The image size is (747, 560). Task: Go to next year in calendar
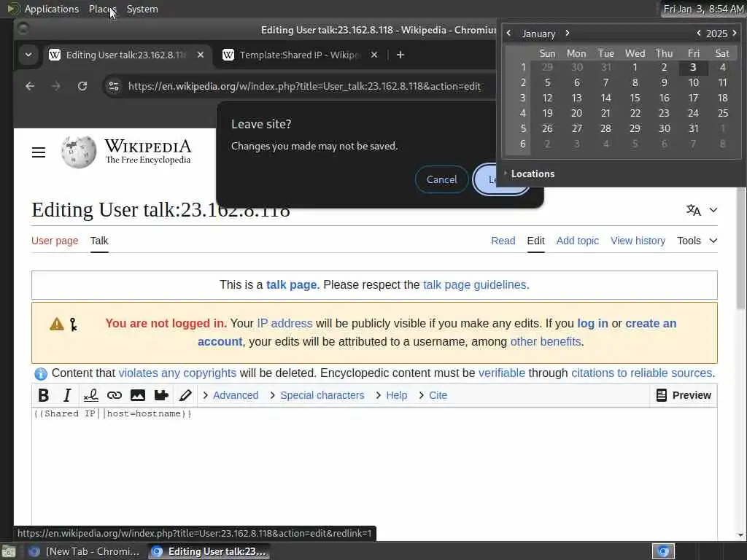point(734,34)
